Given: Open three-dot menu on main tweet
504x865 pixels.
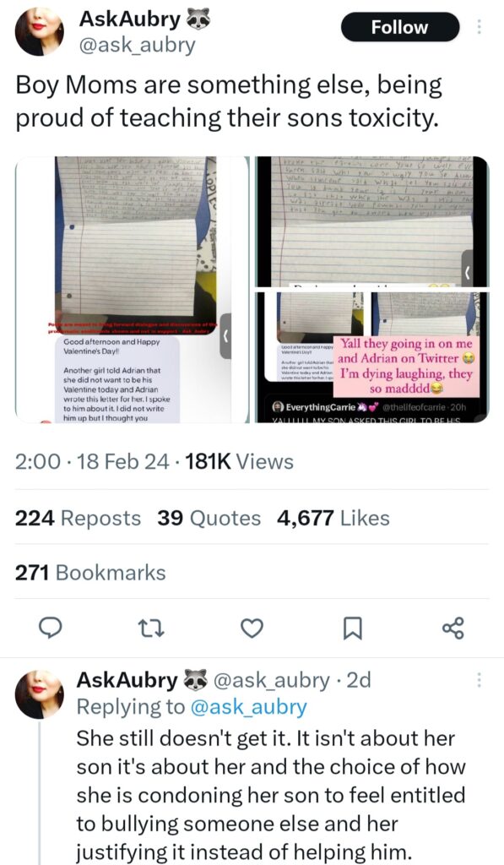Looking at the screenshot, I should click(x=479, y=26).
